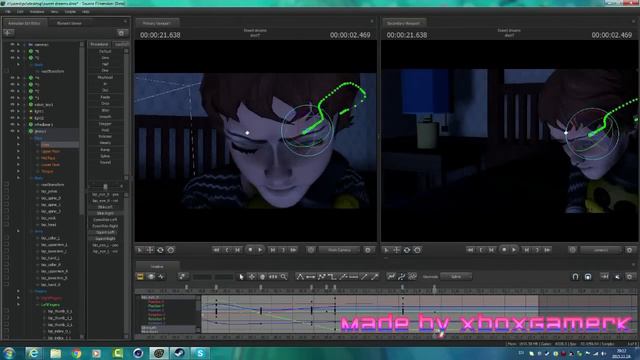Screen dimensions: 640x360
Task: Collapse the LeftFingers group
Action: [x=38, y=304]
